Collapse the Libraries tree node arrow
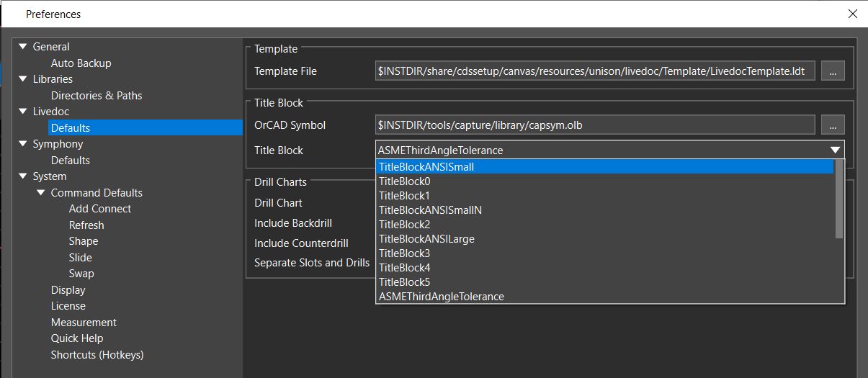This screenshot has width=868, height=378. coord(23,79)
